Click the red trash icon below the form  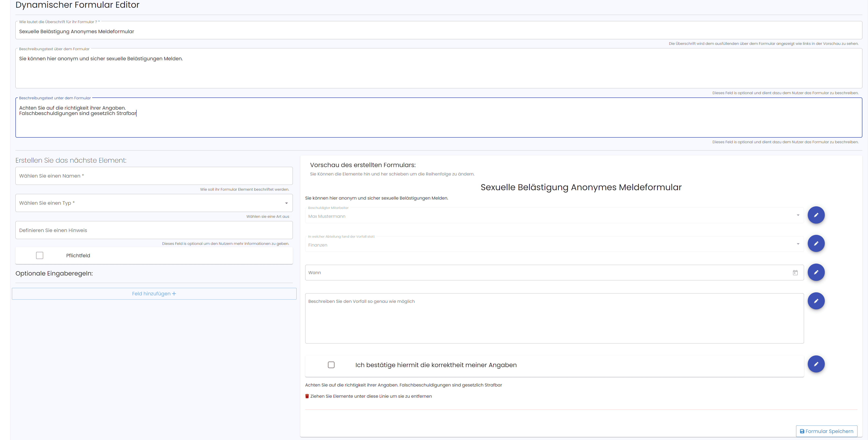tap(307, 396)
